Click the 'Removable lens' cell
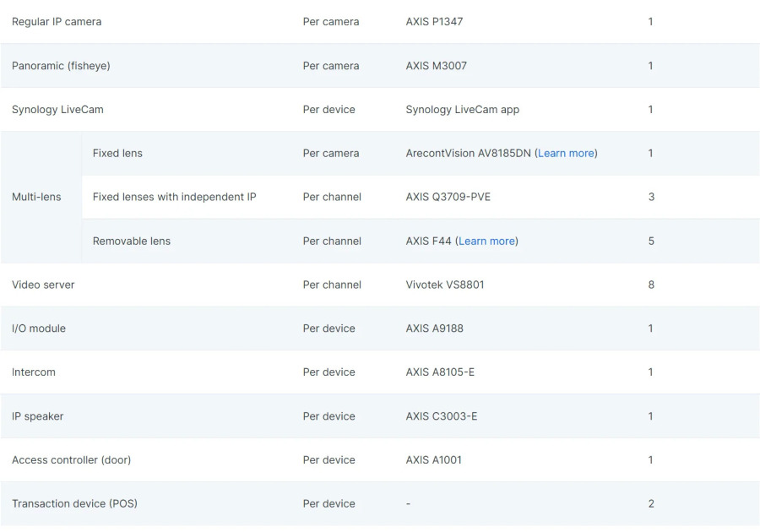760x532 pixels. 132,241
